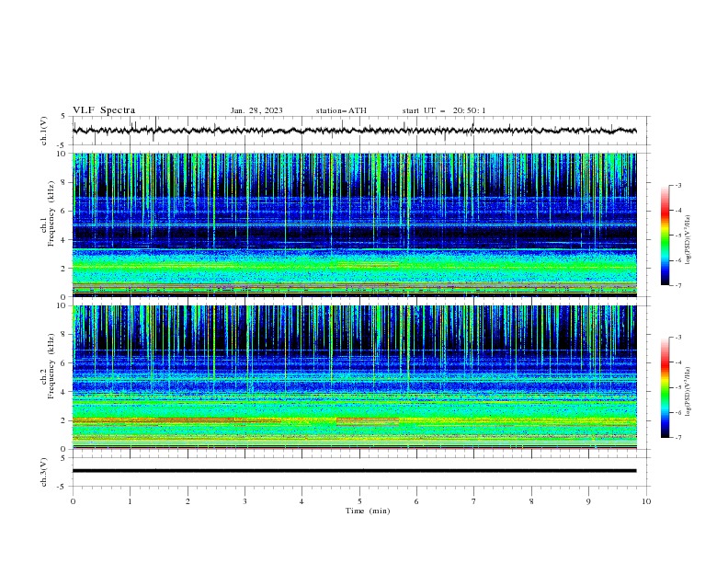
Task: Select the date text "Jan. 28, 2023"
Action: [x=256, y=110]
